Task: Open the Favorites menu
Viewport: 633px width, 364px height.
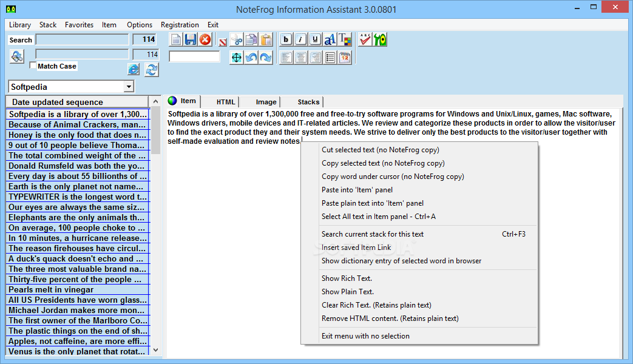Action: [79, 25]
